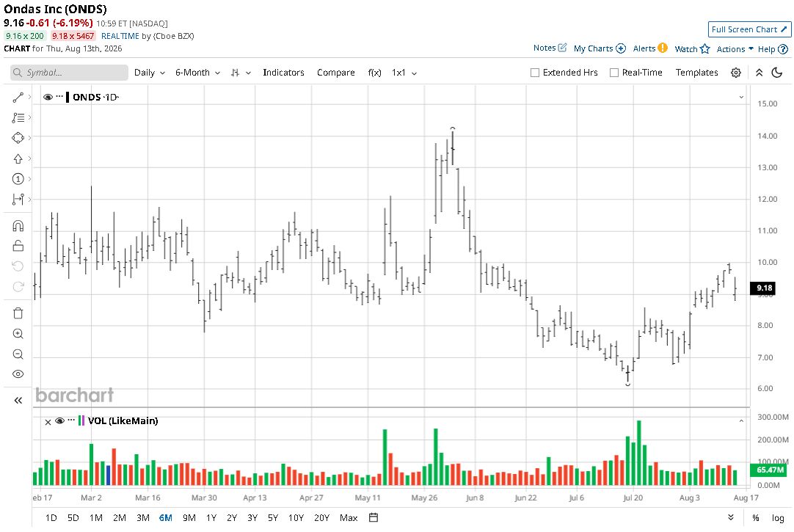Add ONDS to Watch list star
Screen dimensions: 794x532
[x=704, y=48]
